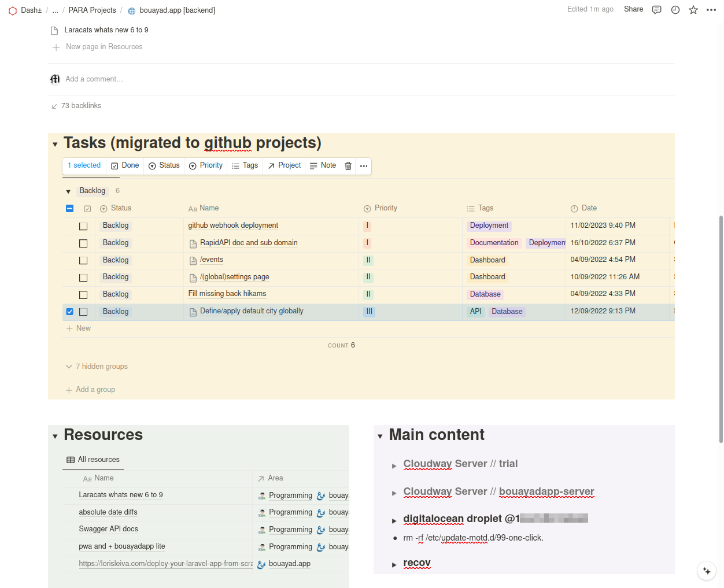Click the trash icon to delete selected row
Image resolution: width=724 pixels, height=588 pixels.
tap(348, 166)
